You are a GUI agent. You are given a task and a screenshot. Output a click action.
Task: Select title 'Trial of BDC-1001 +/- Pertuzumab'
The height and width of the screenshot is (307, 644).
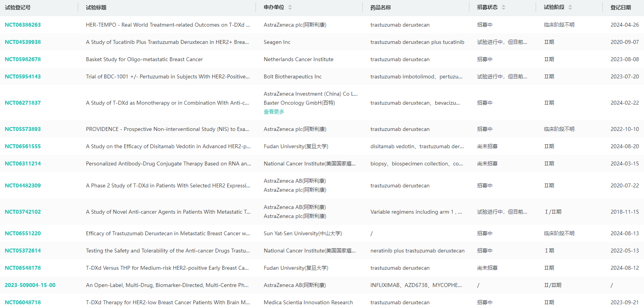168,76
